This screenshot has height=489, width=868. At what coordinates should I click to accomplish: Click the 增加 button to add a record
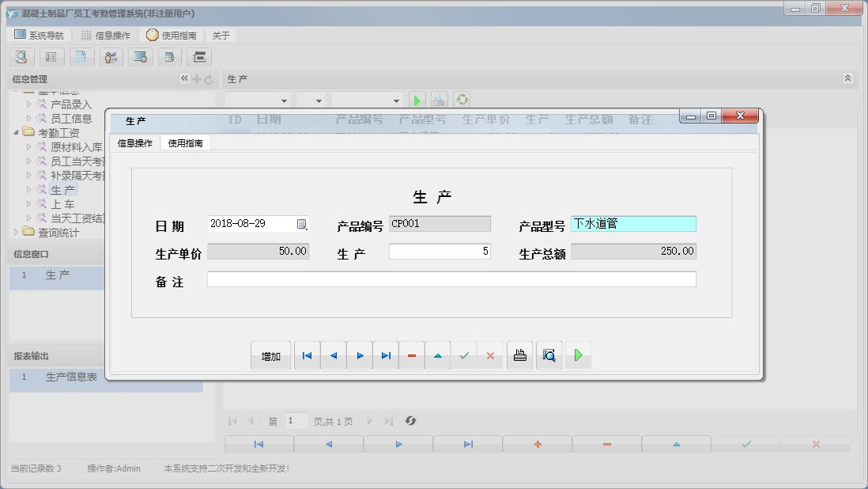click(270, 355)
